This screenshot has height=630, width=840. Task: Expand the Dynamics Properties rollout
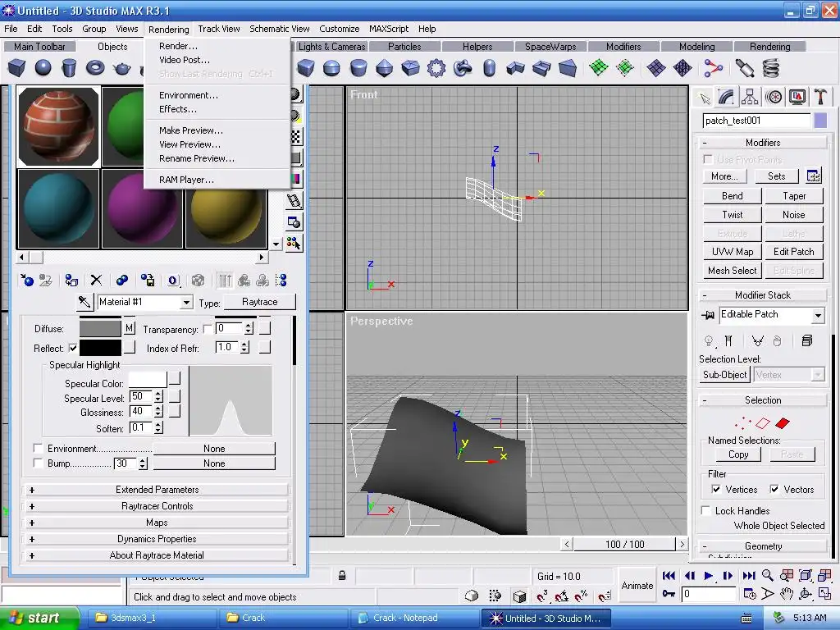pos(157,539)
